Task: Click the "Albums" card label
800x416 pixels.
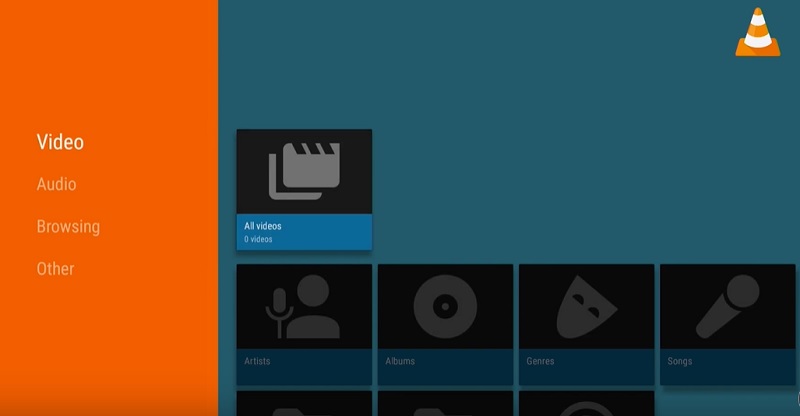Action: tap(400, 361)
